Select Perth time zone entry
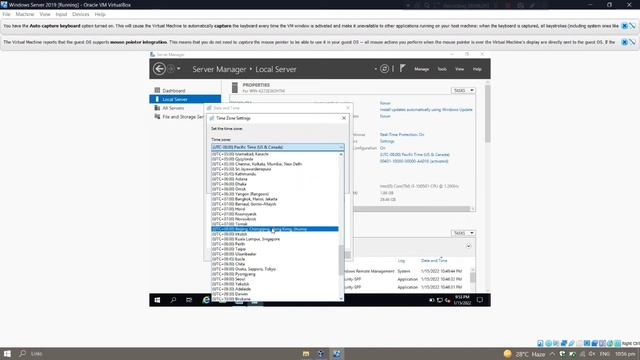This screenshot has height=360, width=640. pos(275,244)
